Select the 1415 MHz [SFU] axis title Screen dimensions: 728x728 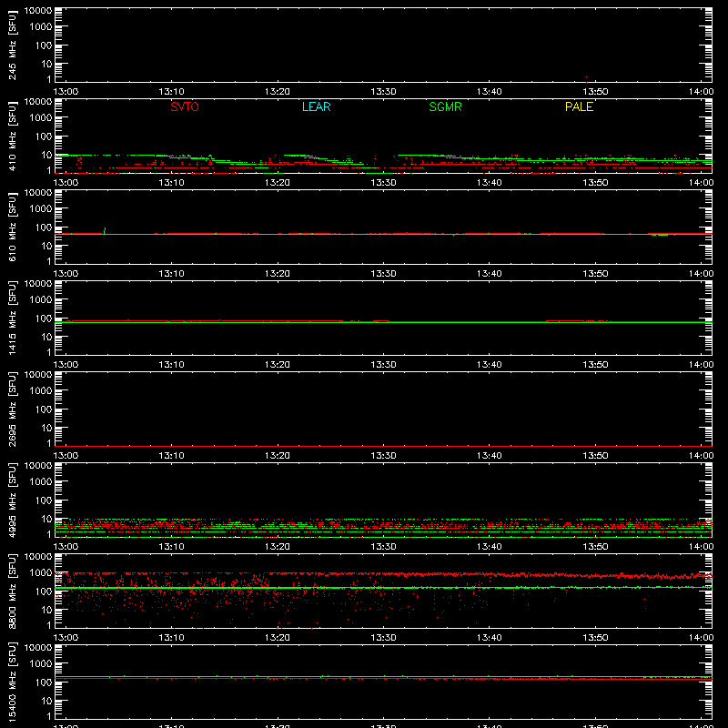pos(12,318)
